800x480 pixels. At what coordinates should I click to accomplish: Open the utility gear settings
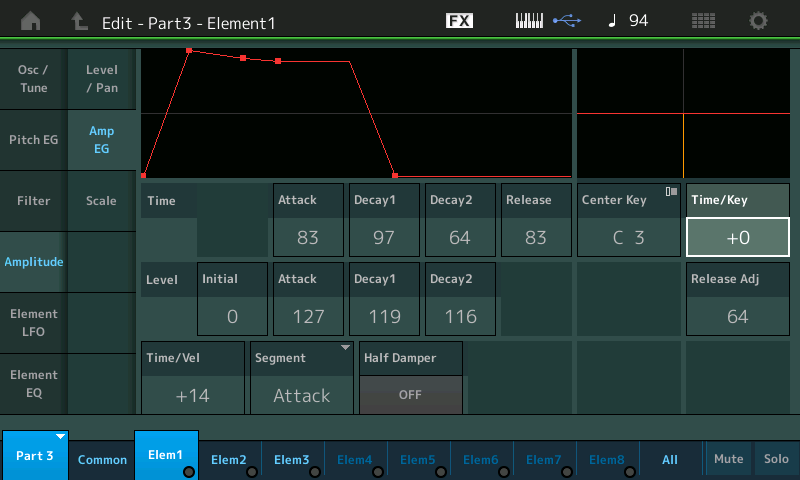(759, 21)
